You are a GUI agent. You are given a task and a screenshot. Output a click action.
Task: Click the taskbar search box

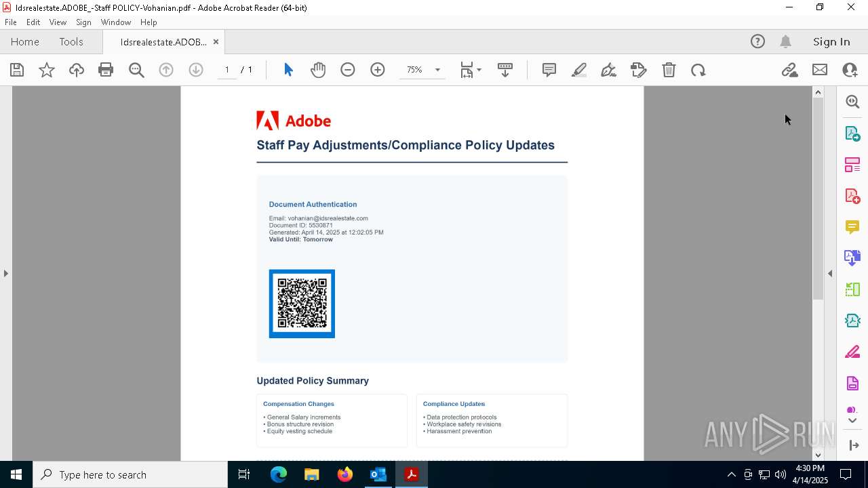point(130,474)
